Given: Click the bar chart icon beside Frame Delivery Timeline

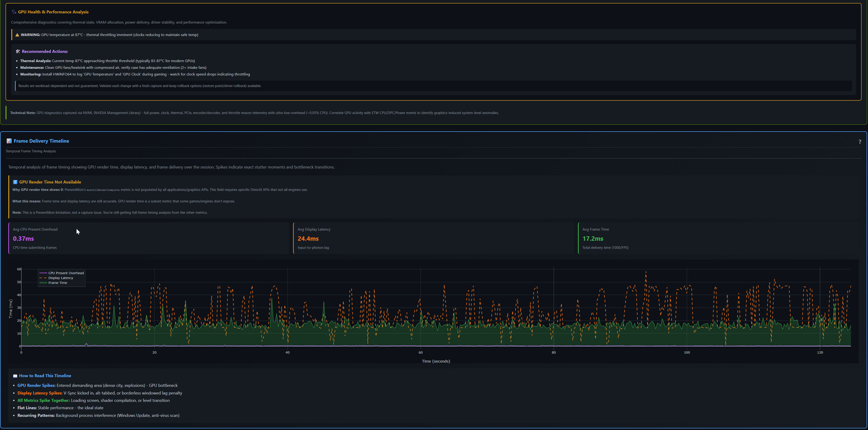Looking at the screenshot, I should 9,141.
